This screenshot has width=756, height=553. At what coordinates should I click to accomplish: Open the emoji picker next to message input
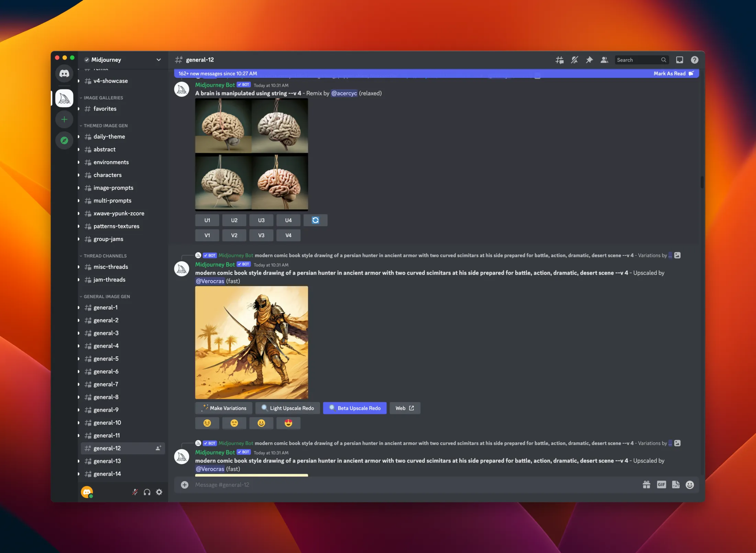[x=690, y=485]
